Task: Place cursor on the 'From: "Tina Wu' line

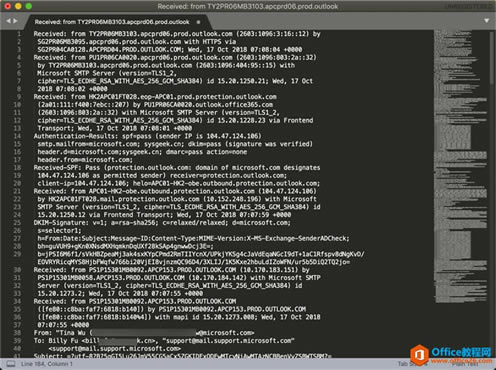Action: pyautogui.click(x=144, y=333)
